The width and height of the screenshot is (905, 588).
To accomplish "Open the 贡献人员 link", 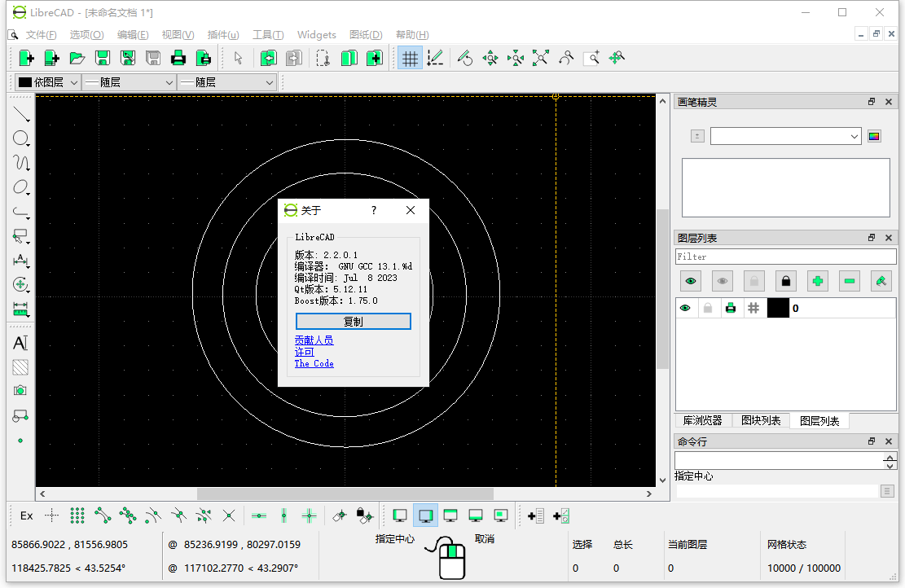I will click(x=314, y=340).
